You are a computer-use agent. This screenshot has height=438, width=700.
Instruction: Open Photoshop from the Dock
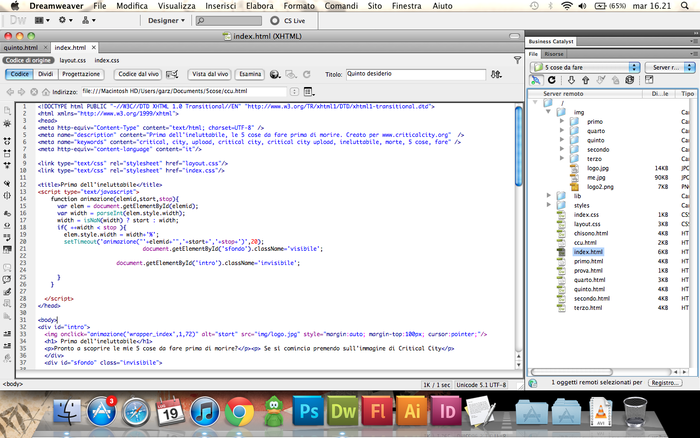click(308, 411)
